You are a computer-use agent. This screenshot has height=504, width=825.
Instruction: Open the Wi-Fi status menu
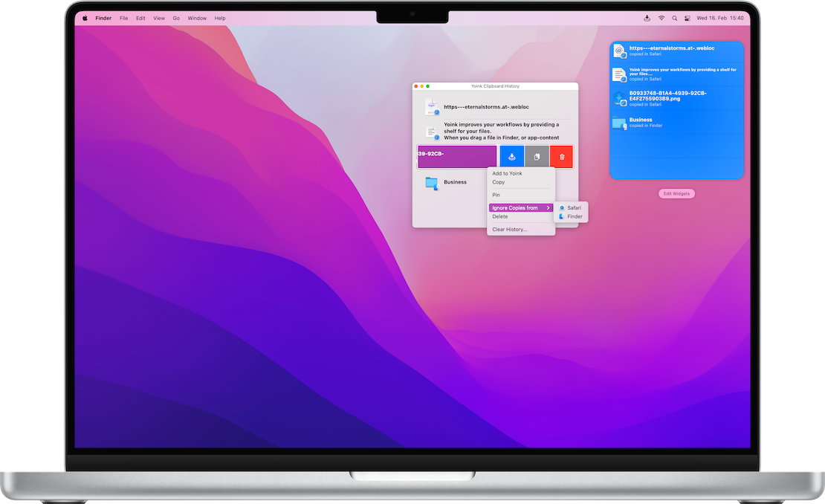pyautogui.click(x=661, y=18)
